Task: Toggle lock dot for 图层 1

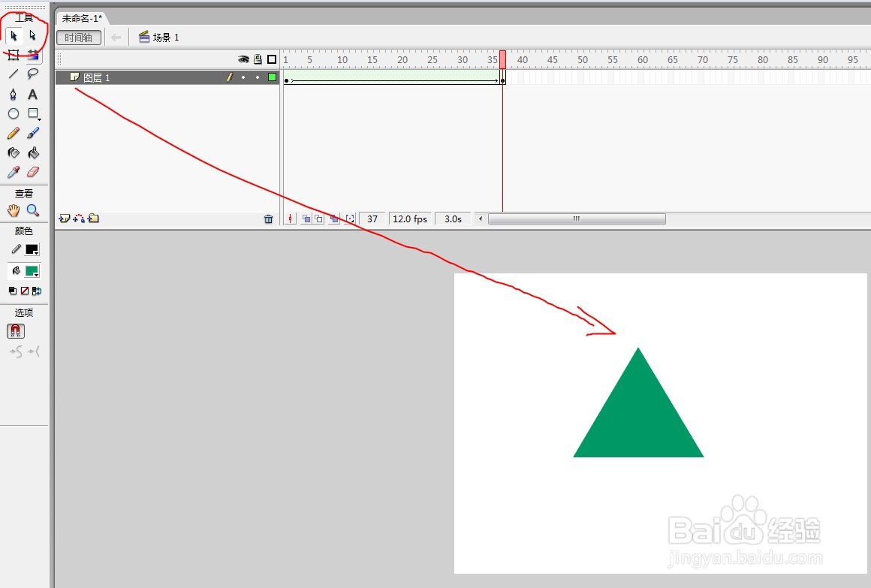Action: (x=258, y=77)
